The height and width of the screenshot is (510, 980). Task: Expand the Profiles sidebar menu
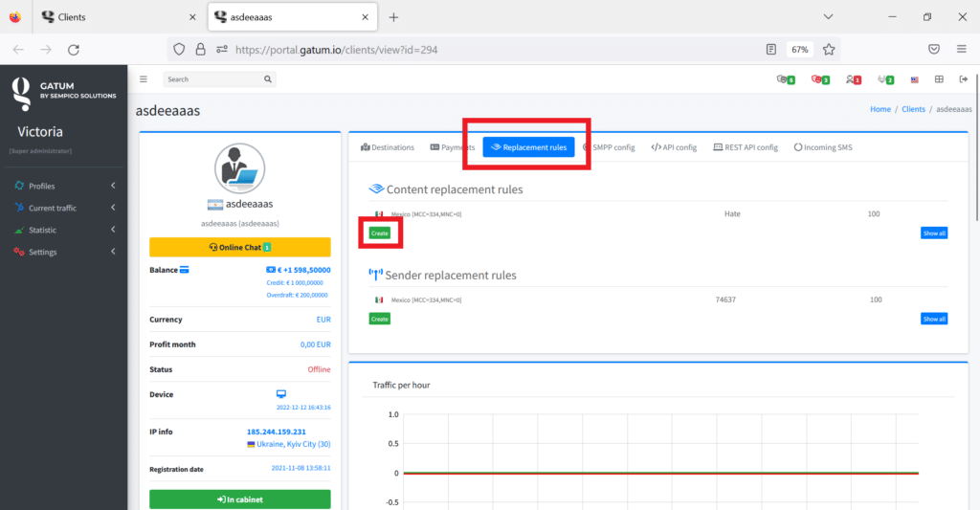[x=64, y=186]
